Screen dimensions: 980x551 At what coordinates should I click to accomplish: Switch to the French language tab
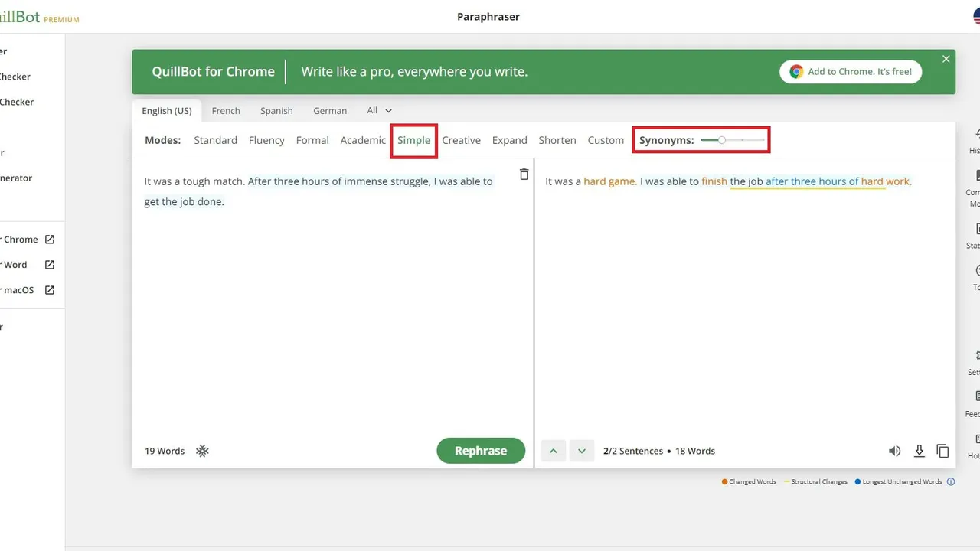click(226, 111)
